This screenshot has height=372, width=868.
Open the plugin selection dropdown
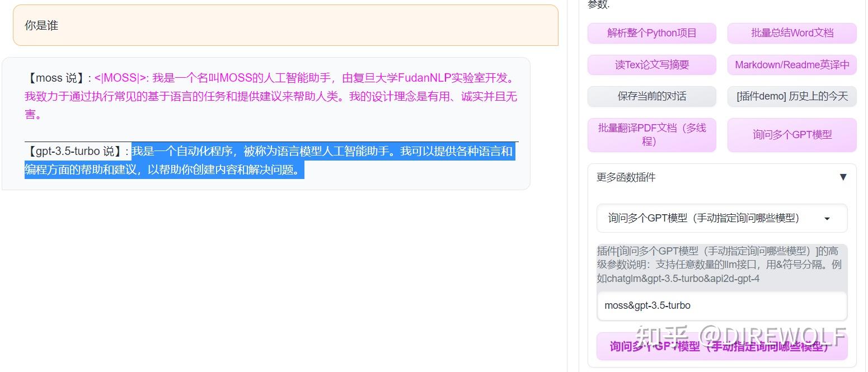[x=722, y=218]
